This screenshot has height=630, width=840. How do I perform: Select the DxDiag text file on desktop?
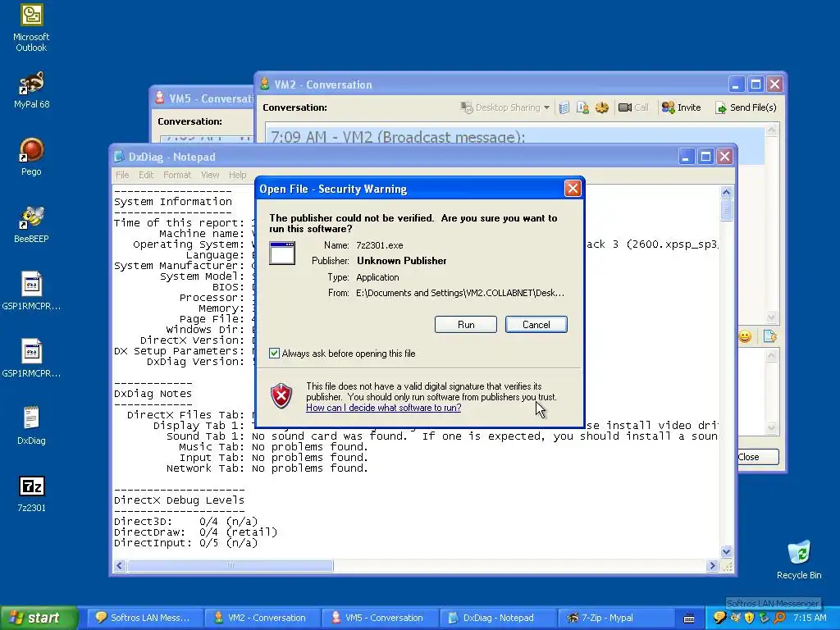pos(31,426)
